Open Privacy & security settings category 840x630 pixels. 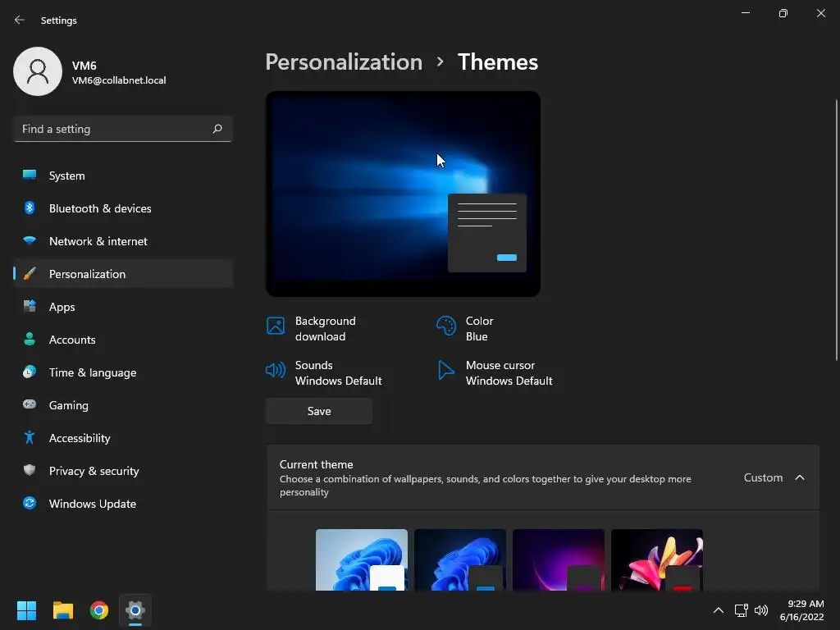[123, 471]
